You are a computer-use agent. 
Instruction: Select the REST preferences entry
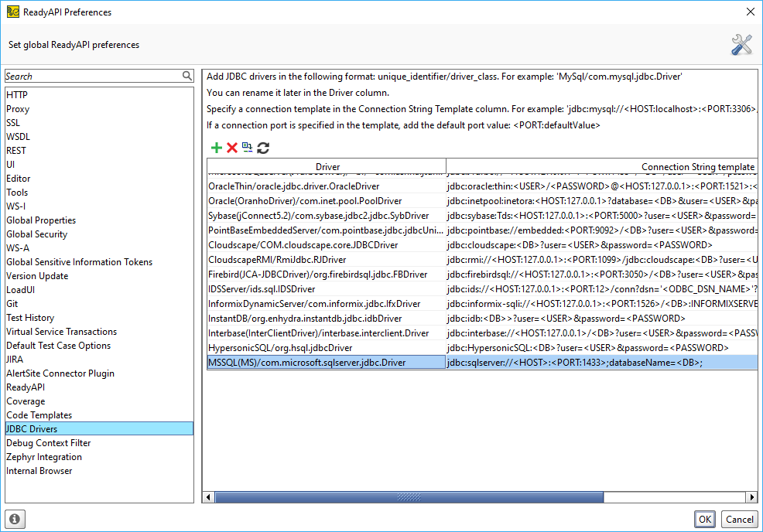pyautogui.click(x=99, y=151)
